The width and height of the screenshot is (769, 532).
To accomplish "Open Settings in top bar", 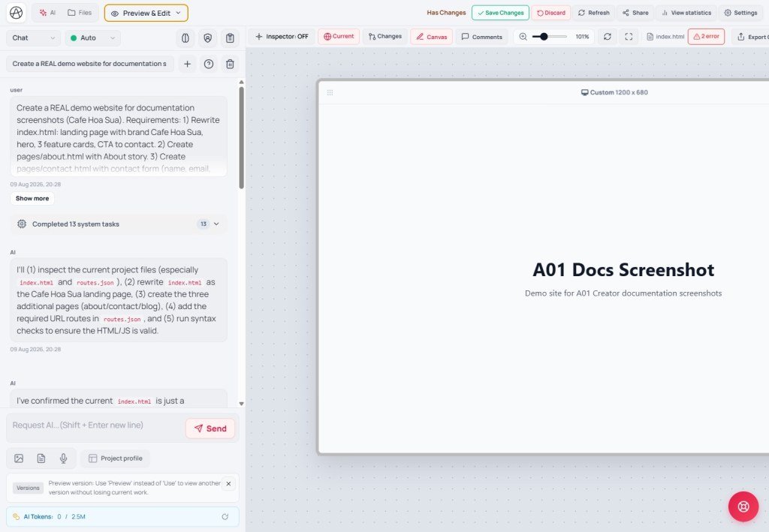I will point(740,13).
